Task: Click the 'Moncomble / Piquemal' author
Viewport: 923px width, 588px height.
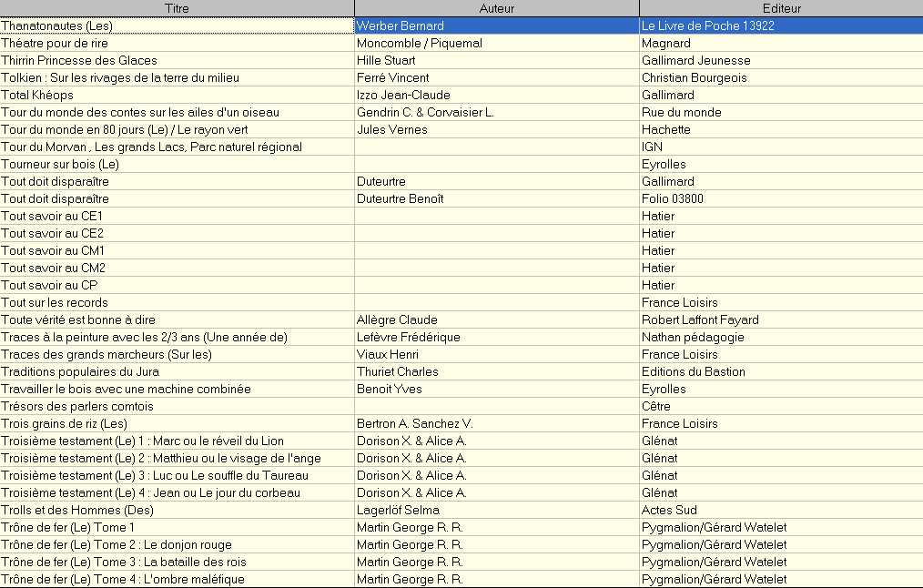Action: pyautogui.click(x=497, y=43)
